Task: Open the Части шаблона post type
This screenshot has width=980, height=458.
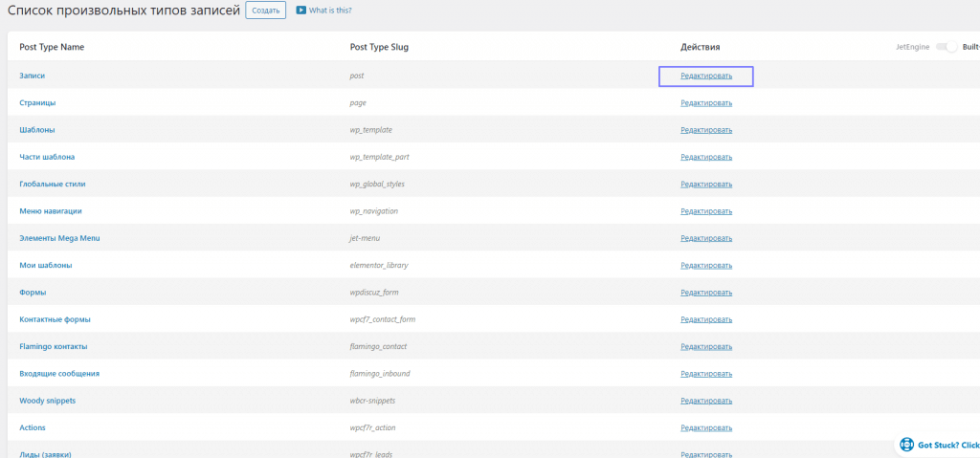Action: [x=48, y=157]
